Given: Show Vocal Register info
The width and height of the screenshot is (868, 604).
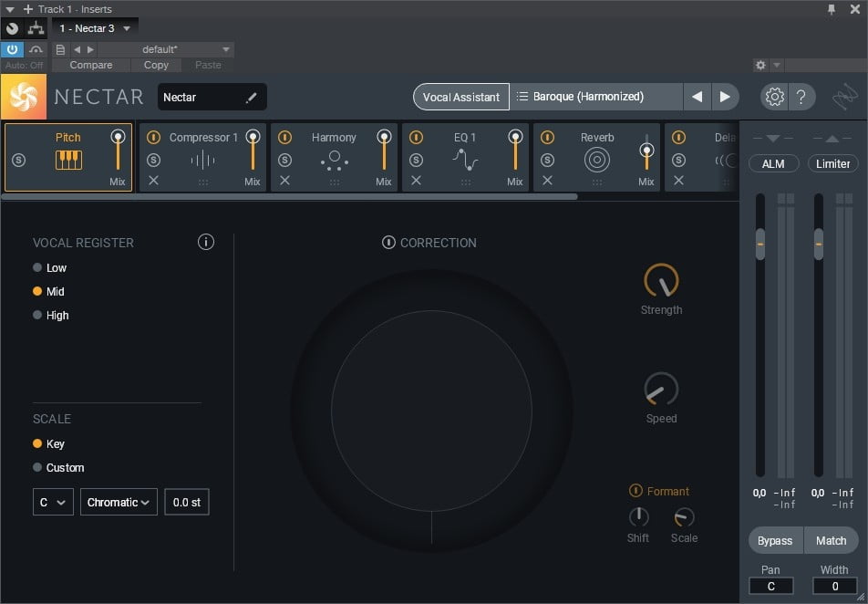Looking at the screenshot, I should (205, 242).
